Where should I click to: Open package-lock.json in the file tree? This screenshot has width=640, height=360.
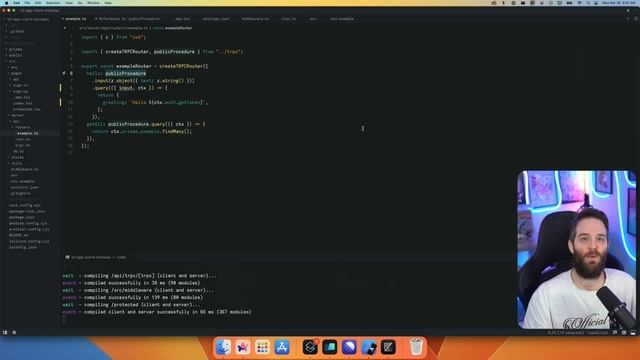tap(27, 211)
